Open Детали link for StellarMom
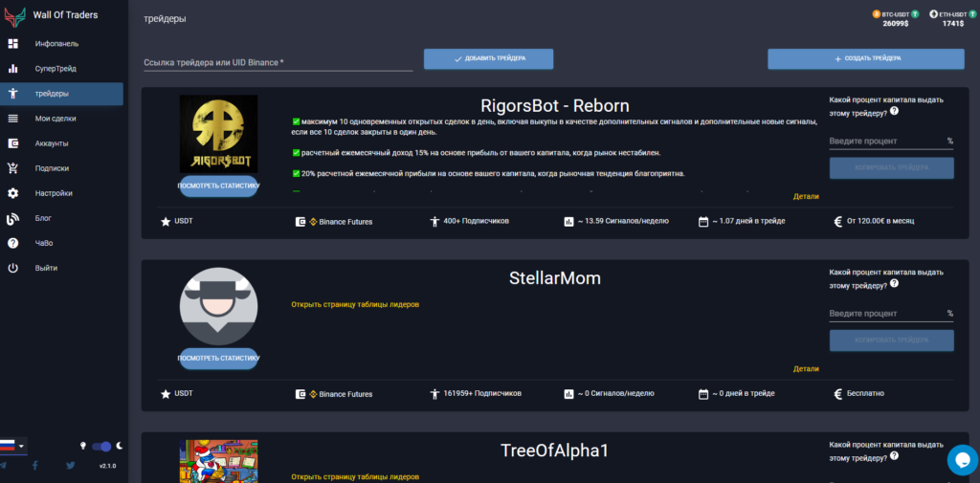 point(806,368)
